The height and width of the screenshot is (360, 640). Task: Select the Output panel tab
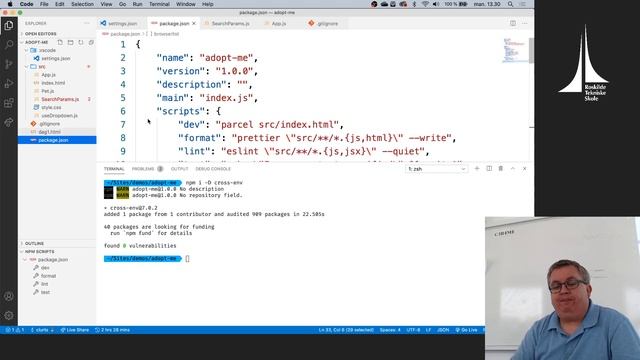pyautogui.click(x=179, y=169)
